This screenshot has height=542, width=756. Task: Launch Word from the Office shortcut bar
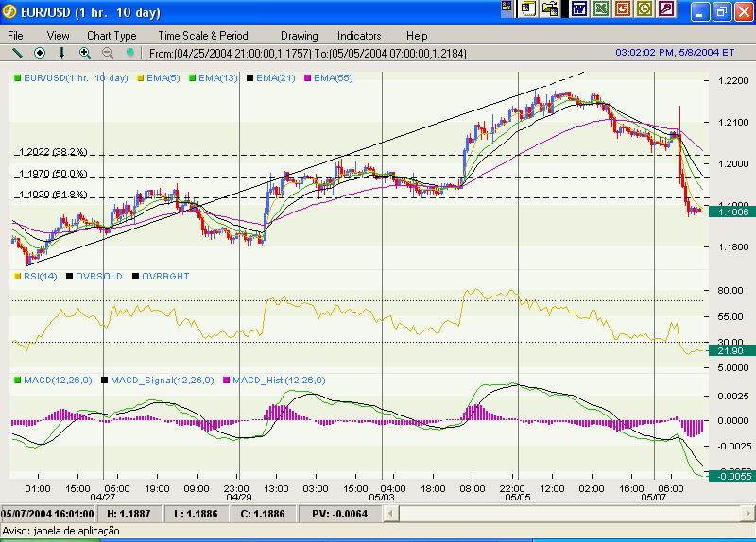click(x=578, y=8)
